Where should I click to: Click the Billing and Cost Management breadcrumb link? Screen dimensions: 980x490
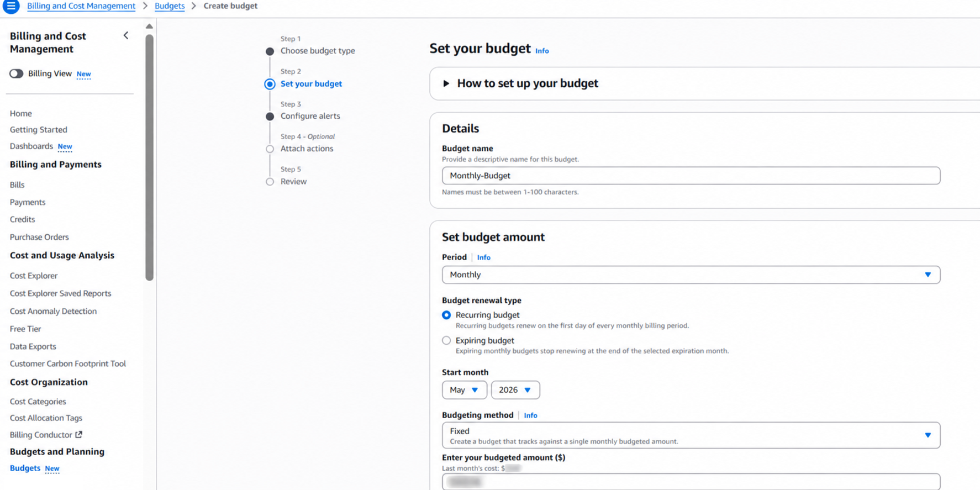[81, 6]
